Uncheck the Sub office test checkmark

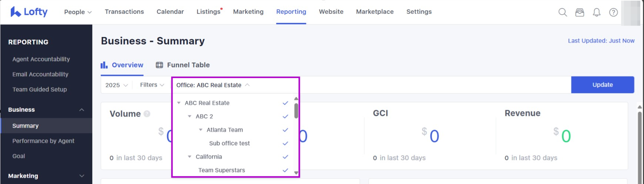tap(285, 143)
